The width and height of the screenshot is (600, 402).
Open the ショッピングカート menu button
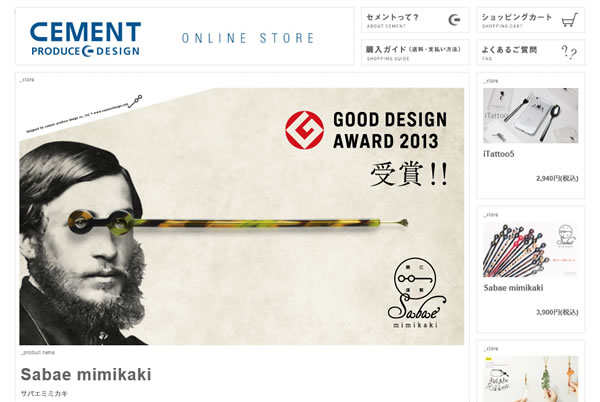530,20
